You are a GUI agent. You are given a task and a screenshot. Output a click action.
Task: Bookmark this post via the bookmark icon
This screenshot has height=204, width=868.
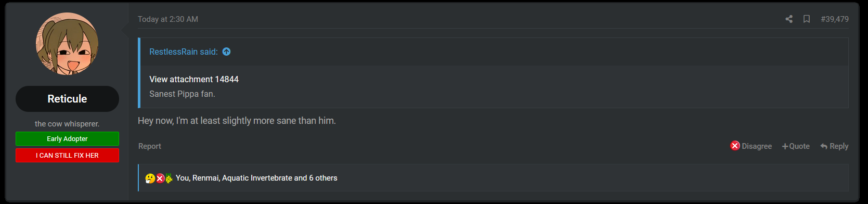(x=807, y=19)
